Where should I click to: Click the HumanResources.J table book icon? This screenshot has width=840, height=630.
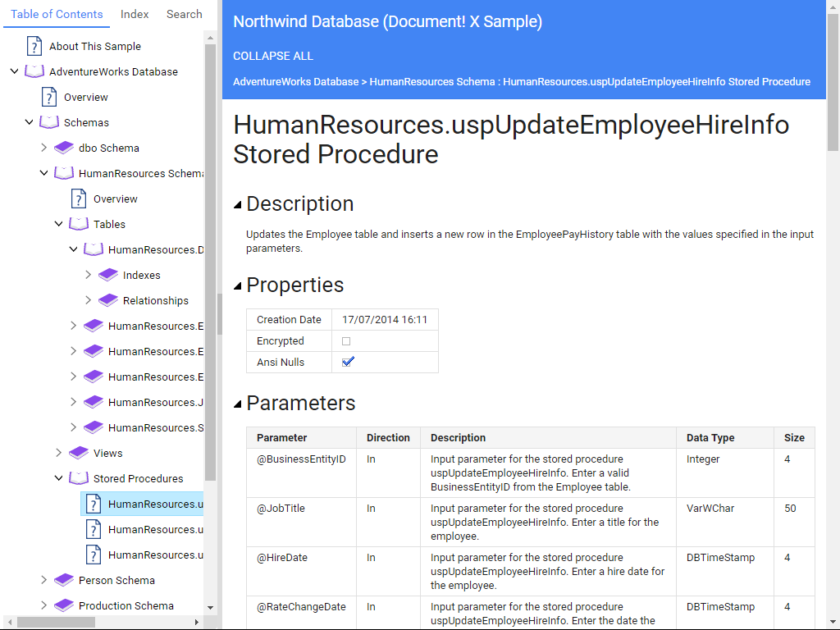[x=94, y=402]
